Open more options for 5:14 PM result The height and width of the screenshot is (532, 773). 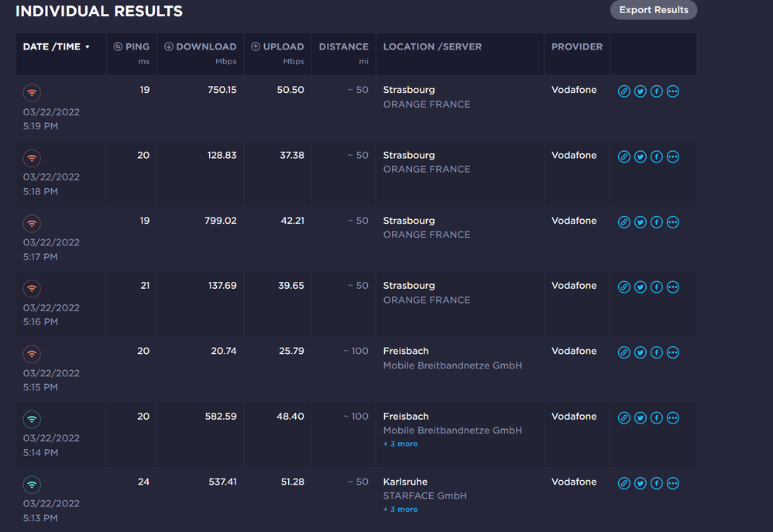click(673, 417)
